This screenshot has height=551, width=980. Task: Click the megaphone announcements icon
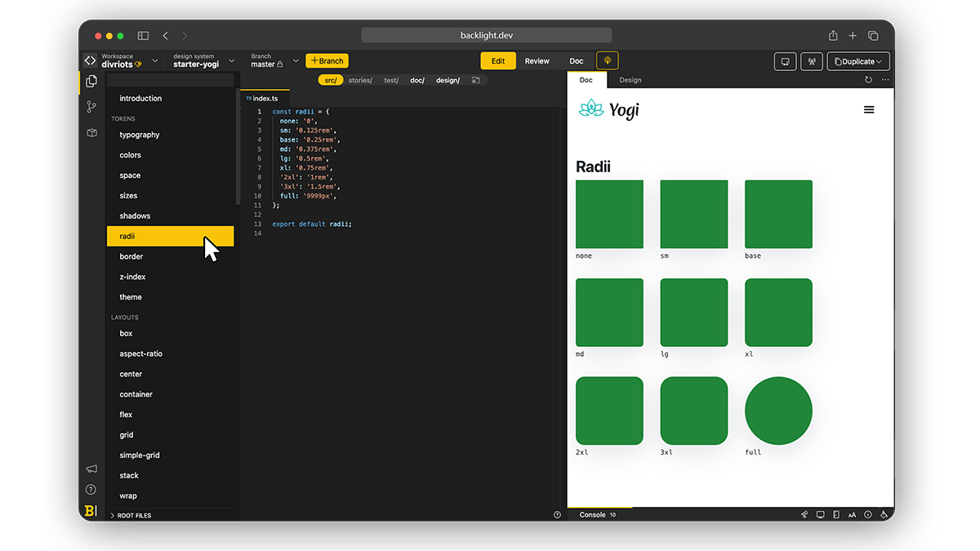[91, 469]
